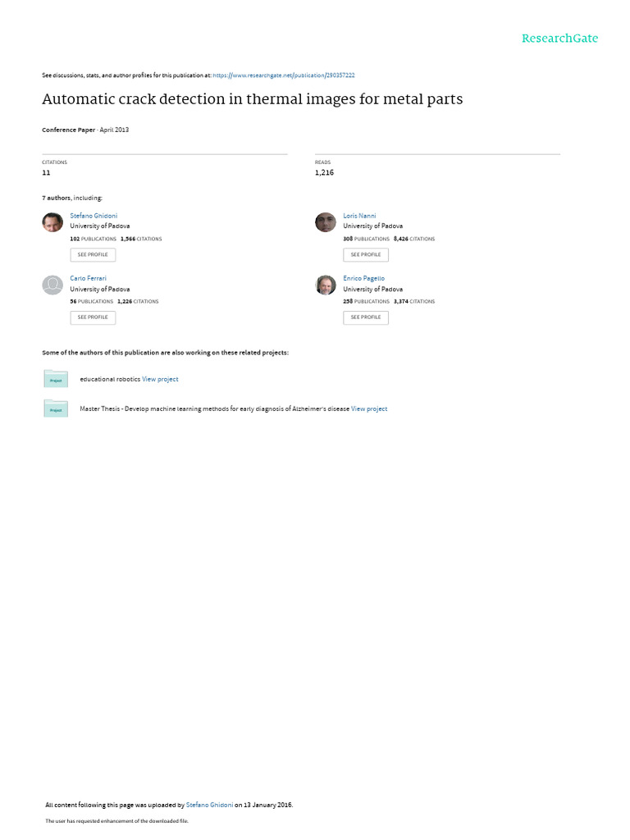Open the publication URL link

tap(284, 75)
